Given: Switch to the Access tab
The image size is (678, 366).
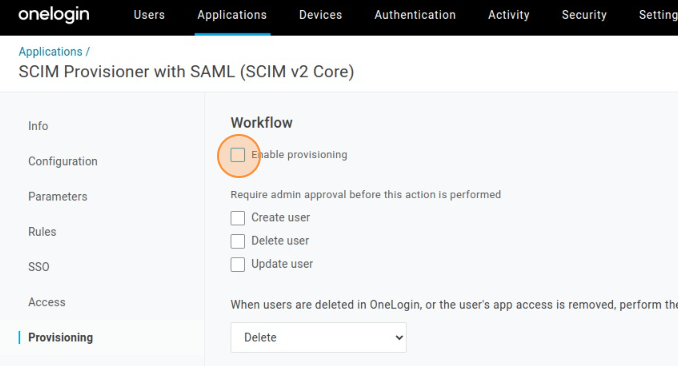Looking at the screenshot, I should click(x=47, y=302).
